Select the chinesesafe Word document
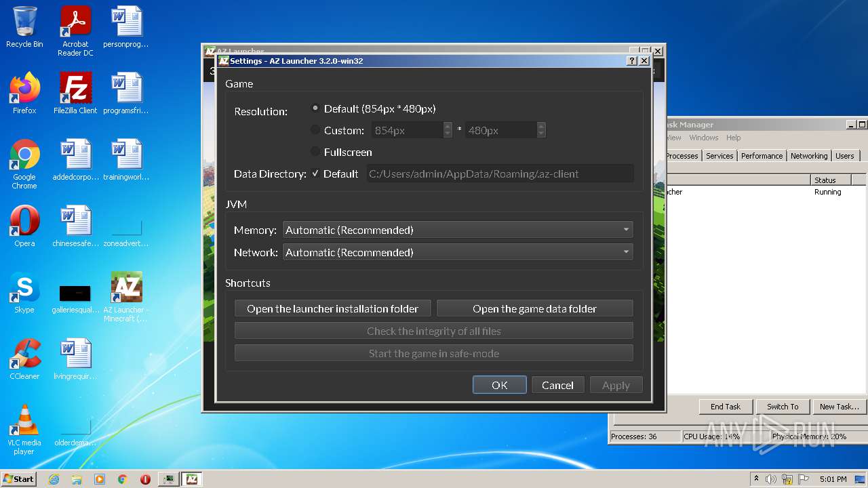Screen dimensions: 868x488 [x=75, y=226]
